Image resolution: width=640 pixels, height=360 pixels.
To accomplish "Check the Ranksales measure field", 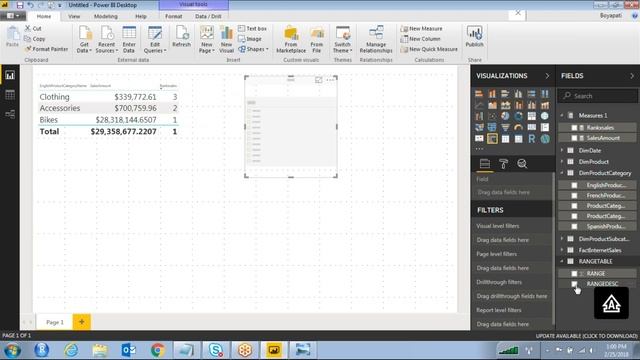I will [x=574, y=128].
